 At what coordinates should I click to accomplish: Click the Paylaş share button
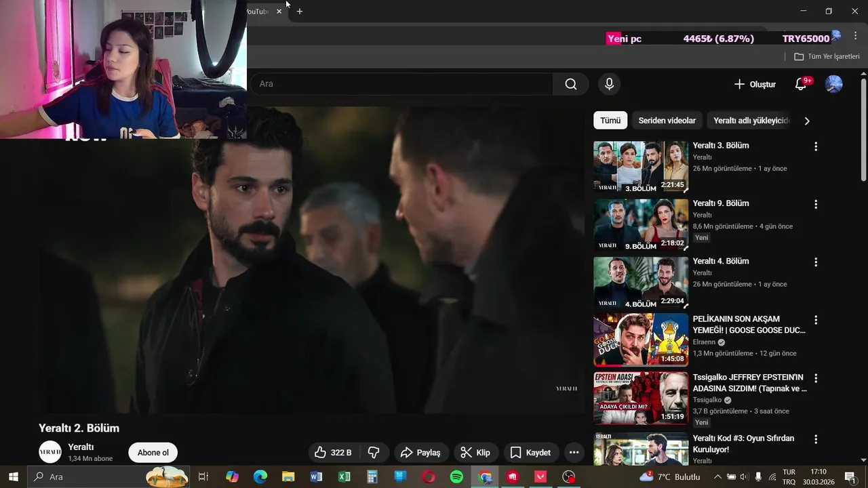click(x=420, y=452)
